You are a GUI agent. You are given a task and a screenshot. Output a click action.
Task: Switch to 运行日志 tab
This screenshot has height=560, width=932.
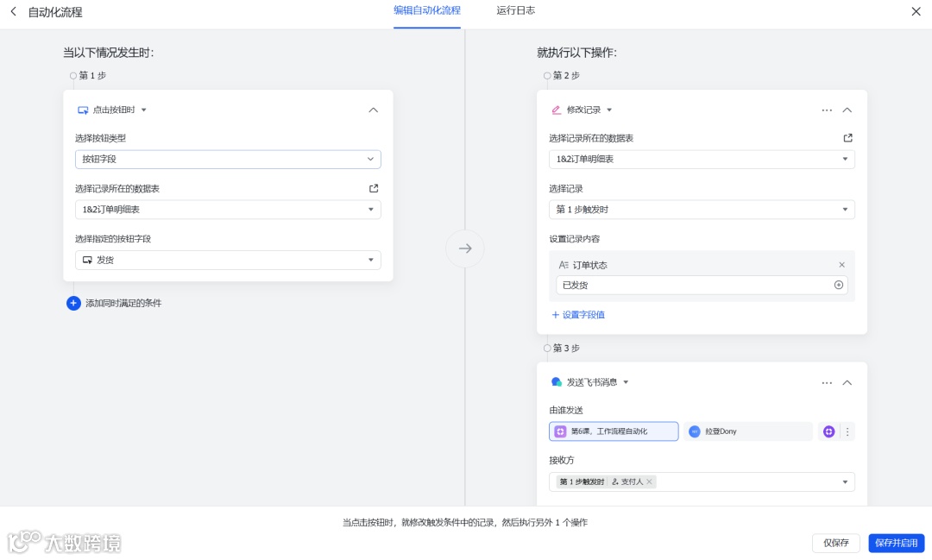point(515,10)
